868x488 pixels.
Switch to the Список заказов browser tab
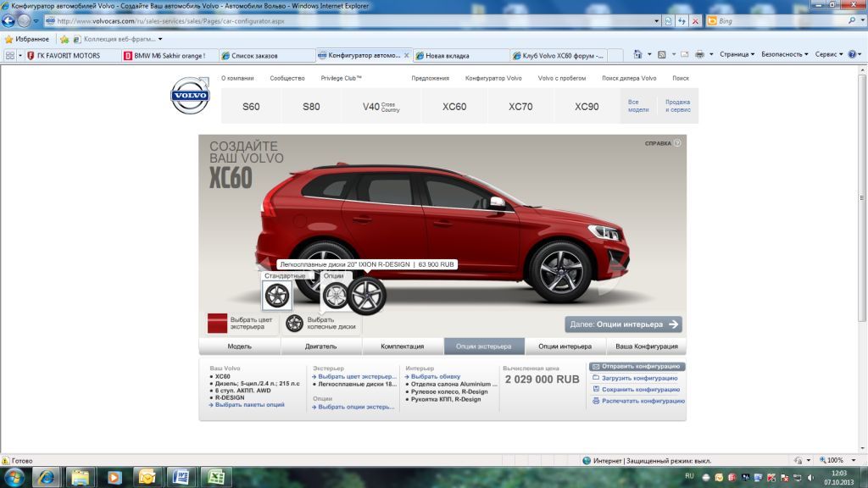click(x=266, y=55)
